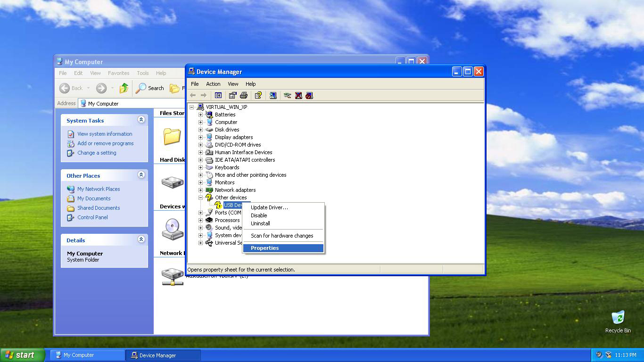The height and width of the screenshot is (362, 644).
Task: Collapse the VIRTUAL_WIN_XP root node
Action: [x=191, y=107]
